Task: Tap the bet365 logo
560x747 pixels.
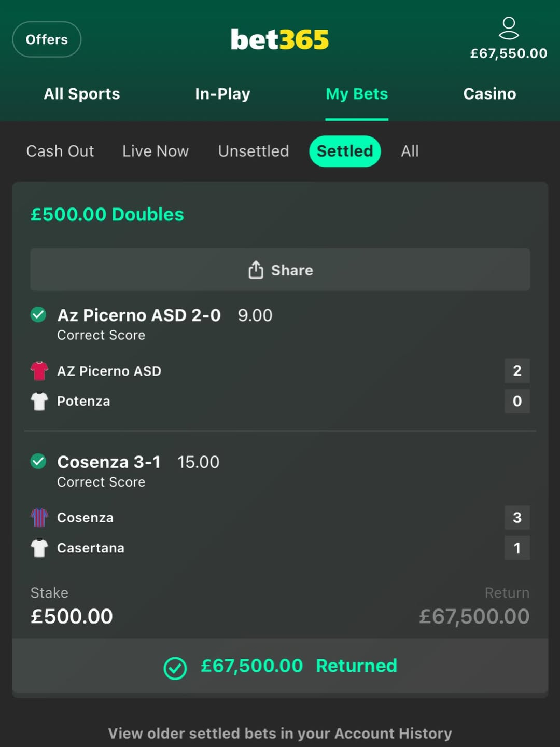Action: click(x=279, y=39)
